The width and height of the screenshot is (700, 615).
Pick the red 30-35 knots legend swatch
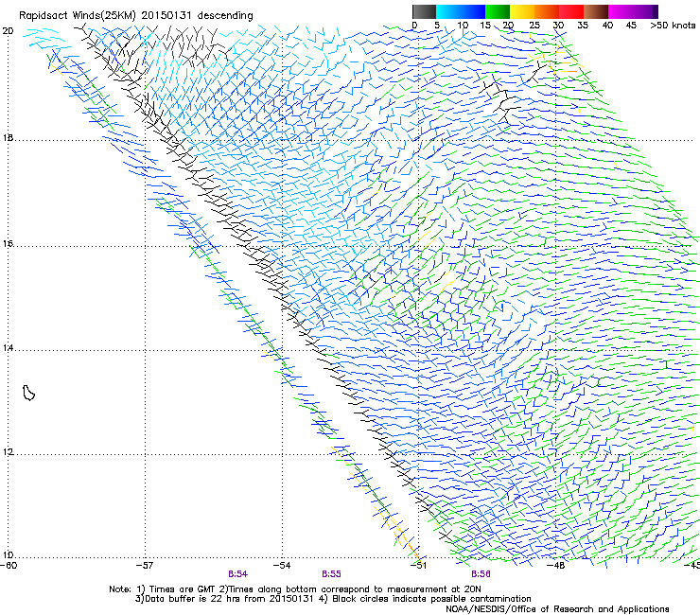[x=571, y=11]
